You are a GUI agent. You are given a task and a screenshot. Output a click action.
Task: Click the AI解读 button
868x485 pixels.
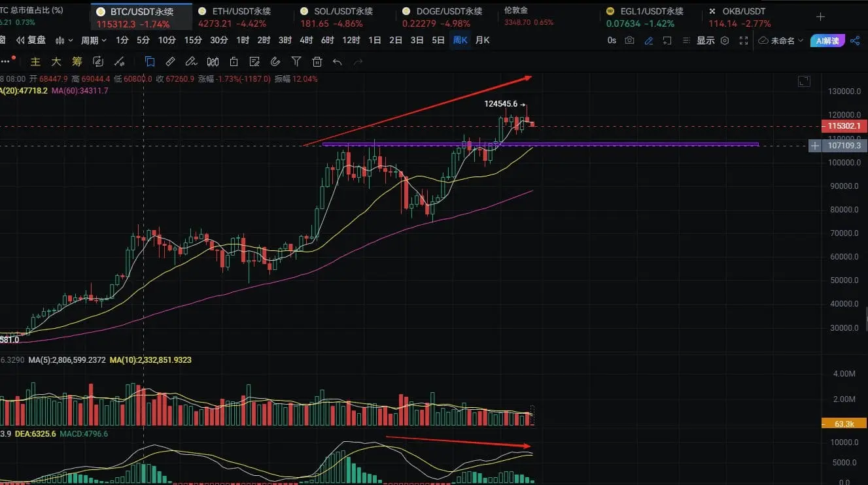pyautogui.click(x=827, y=41)
